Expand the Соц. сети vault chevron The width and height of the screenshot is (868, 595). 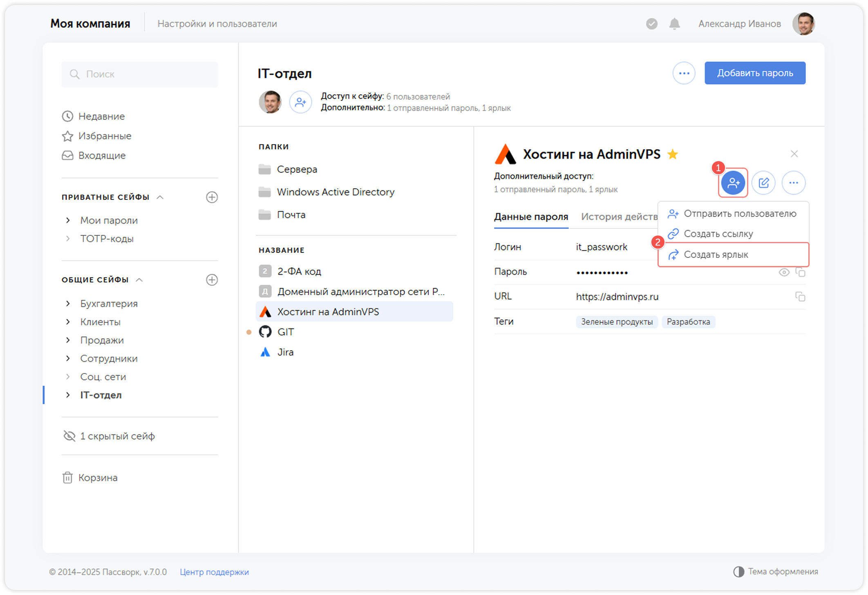(68, 377)
